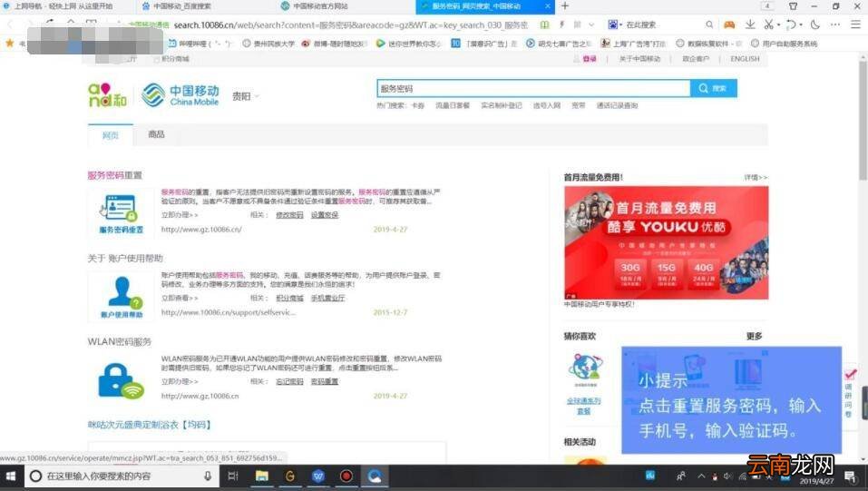Open the 咪咕次元盛典定制浴衣 link
Image resolution: width=868 pixels, height=491 pixels.
(x=150, y=425)
